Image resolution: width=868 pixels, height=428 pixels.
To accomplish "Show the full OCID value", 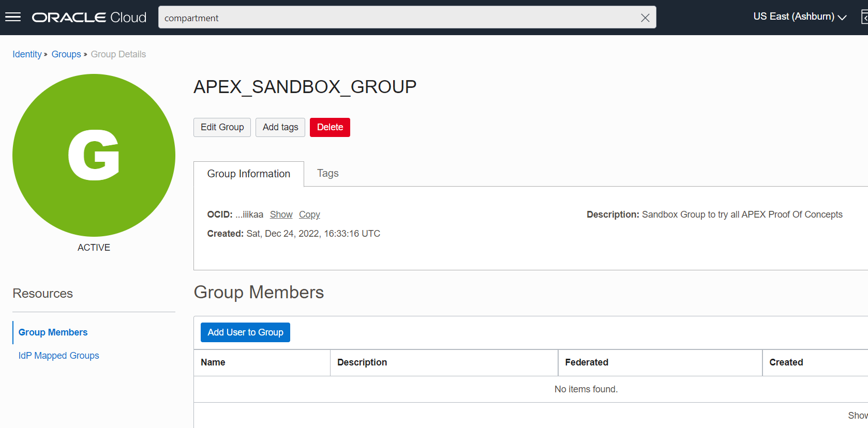I will [x=281, y=215].
